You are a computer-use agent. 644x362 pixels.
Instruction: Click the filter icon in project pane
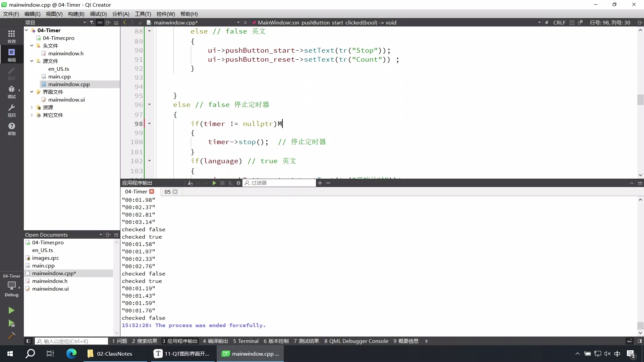(92, 22)
